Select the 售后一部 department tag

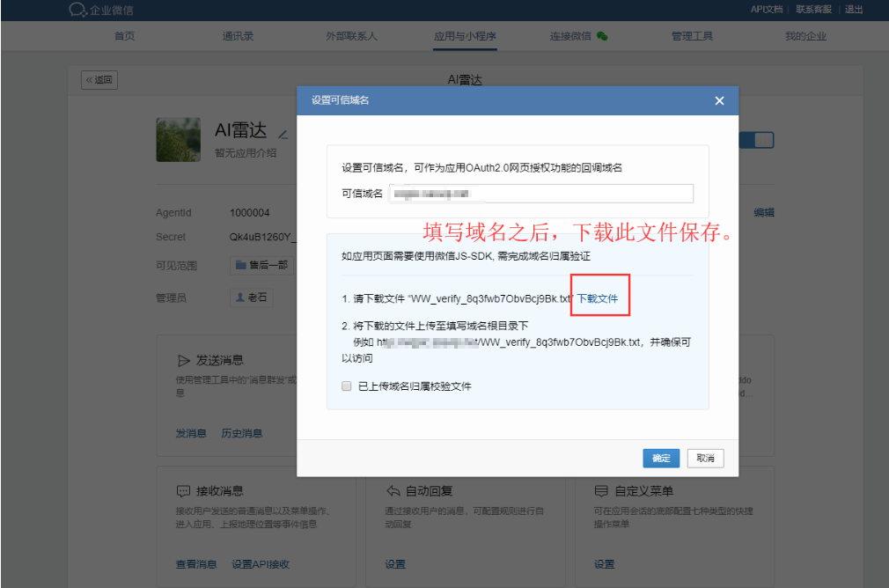click(262, 265)
